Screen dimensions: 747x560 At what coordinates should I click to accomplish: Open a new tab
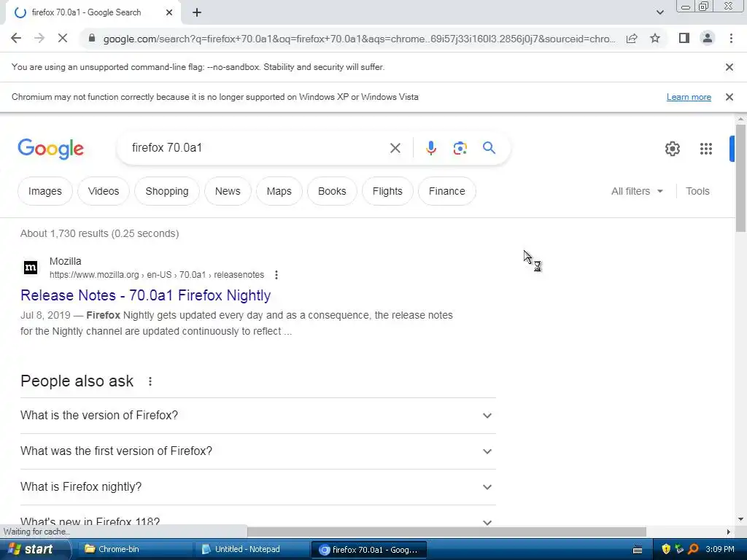pos(197,13)
